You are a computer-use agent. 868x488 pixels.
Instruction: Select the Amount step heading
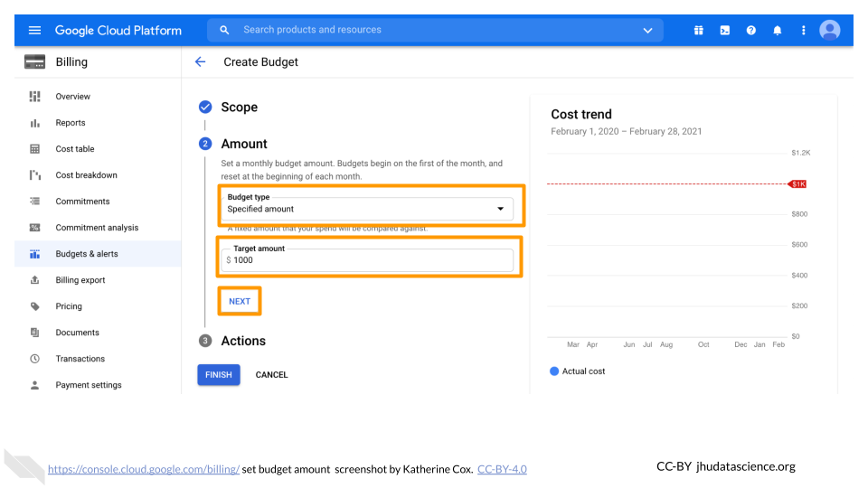(244, 144)
